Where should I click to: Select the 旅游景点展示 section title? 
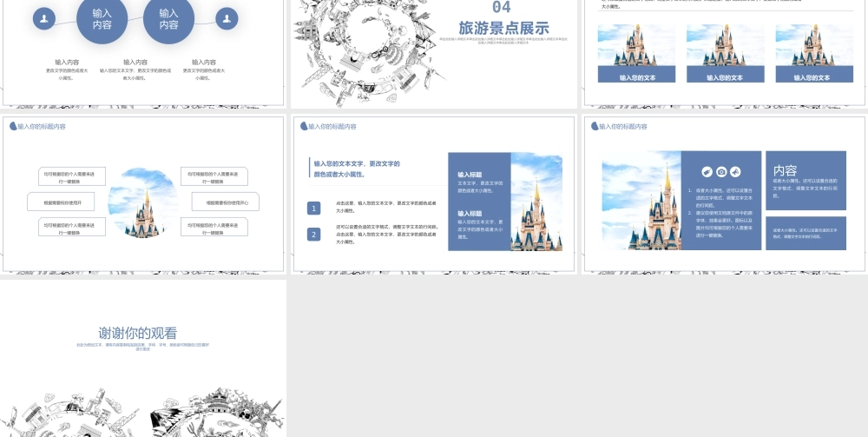503,29
